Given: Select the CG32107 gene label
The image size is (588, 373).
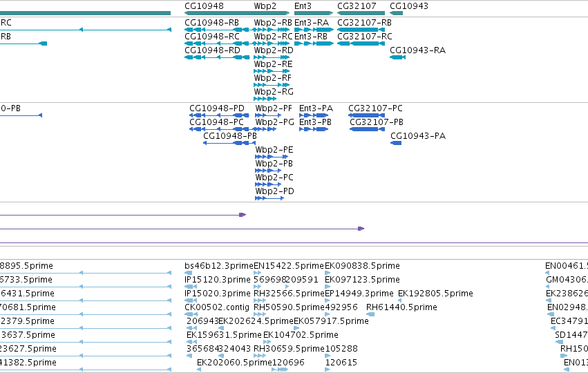Looking at the screenshot, I should (357, 6).
